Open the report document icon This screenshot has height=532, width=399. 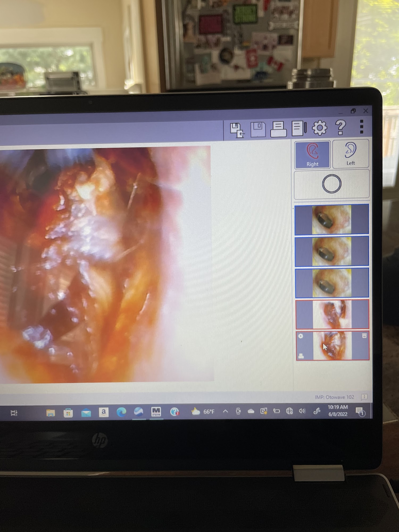(x=299, y=128)
